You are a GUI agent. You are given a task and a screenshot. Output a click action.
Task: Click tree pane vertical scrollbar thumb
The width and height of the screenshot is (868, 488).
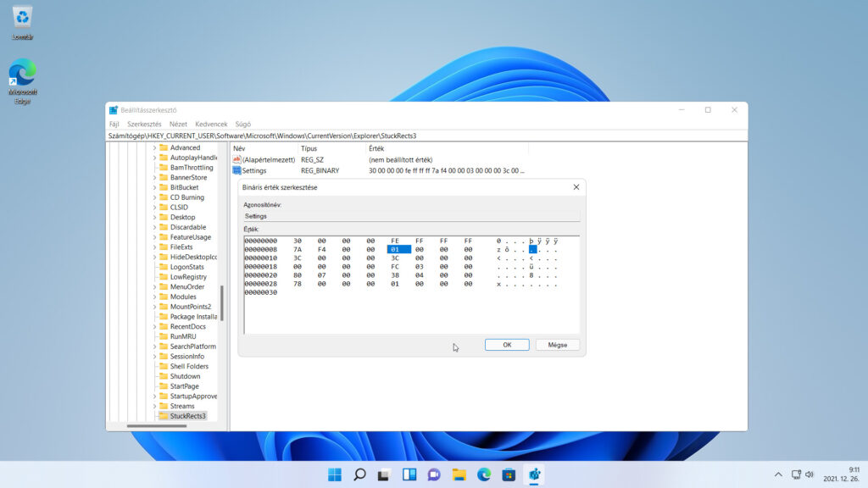pyautogui.click(x=222, y=303)
